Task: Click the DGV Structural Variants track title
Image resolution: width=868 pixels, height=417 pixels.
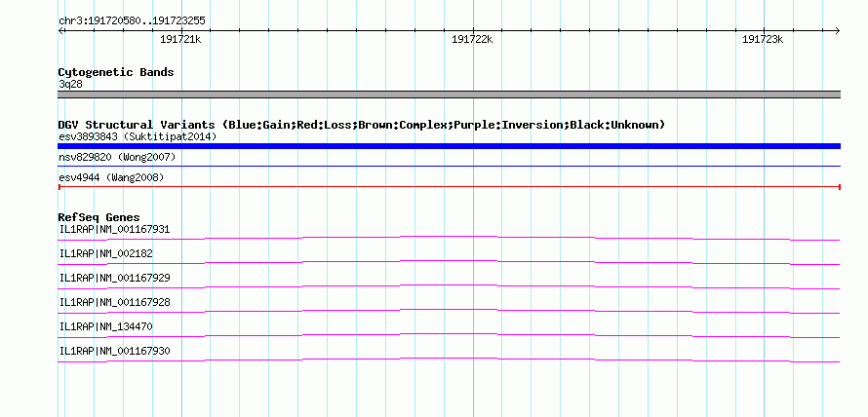Action: (362, 125)
